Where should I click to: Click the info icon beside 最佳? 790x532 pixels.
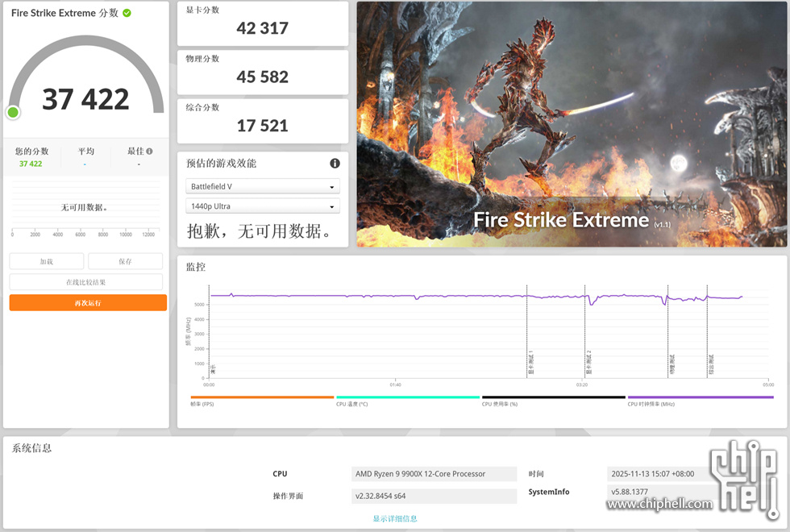click(149, 151)
